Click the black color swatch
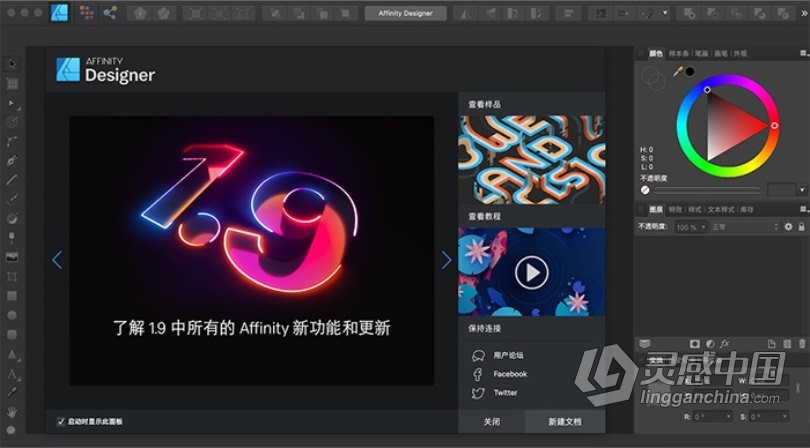This screenshot has width=810, height=448. (690, 71)
